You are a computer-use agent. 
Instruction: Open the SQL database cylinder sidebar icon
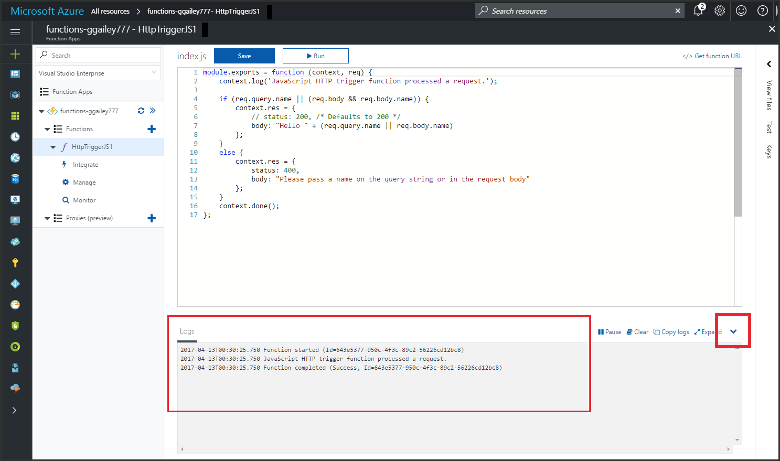(x=15, y=179)
